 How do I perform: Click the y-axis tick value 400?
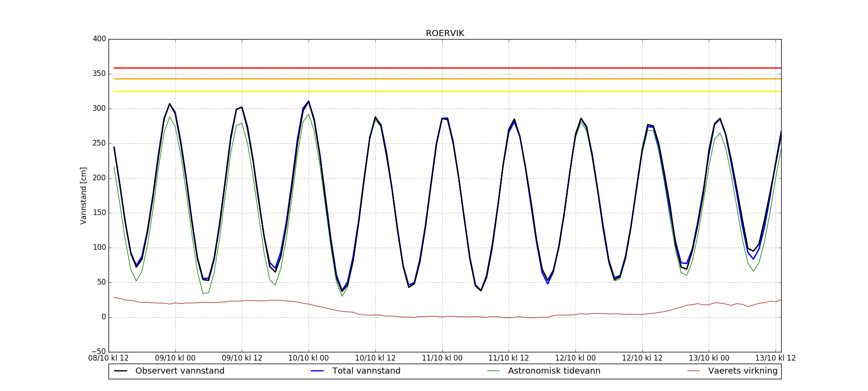(x=99, y=39)
